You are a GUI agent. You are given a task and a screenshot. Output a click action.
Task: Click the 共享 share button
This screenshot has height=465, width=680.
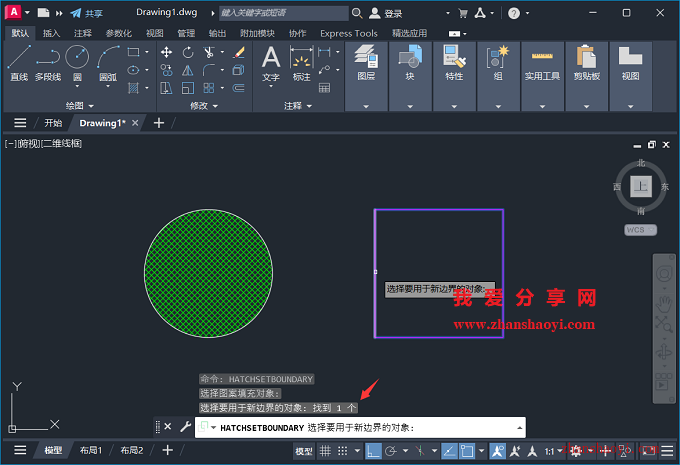87,13
